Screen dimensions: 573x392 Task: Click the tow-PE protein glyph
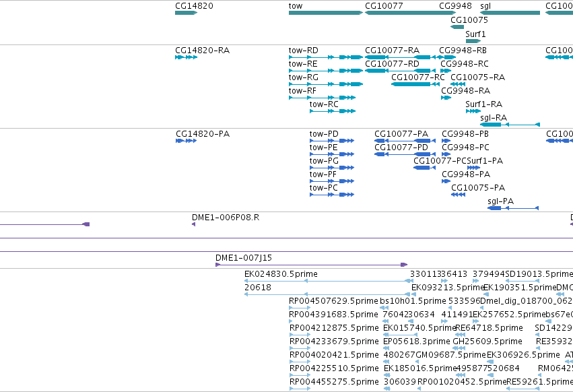pos(332,154)
